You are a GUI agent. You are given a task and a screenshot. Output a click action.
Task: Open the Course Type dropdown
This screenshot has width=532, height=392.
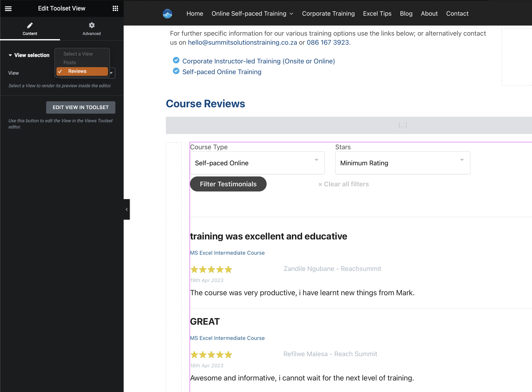pyautogui.click(x=257, y=163)
